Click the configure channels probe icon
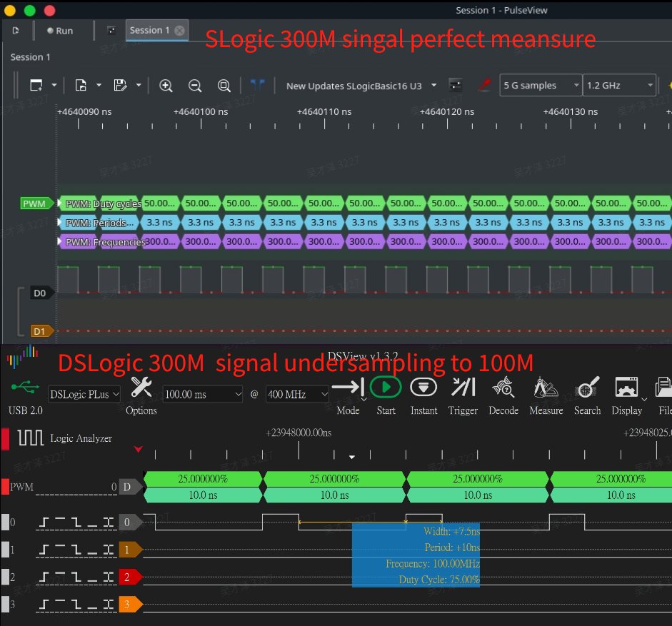 pos(484,85)
